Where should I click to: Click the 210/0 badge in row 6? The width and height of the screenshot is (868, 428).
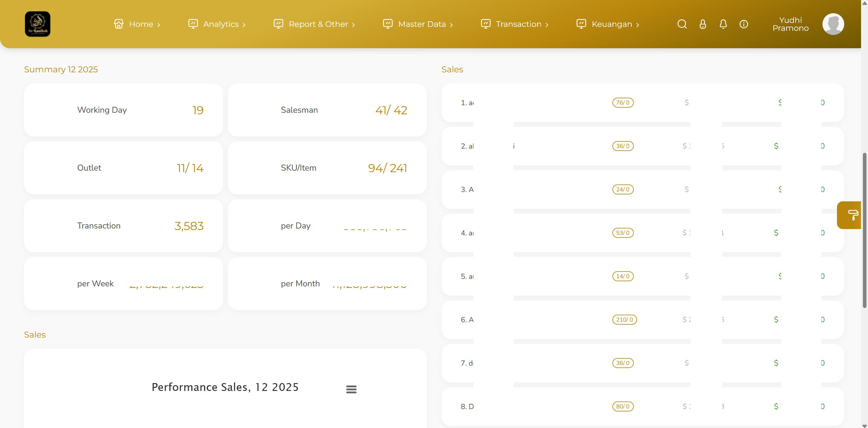point(624,319)
